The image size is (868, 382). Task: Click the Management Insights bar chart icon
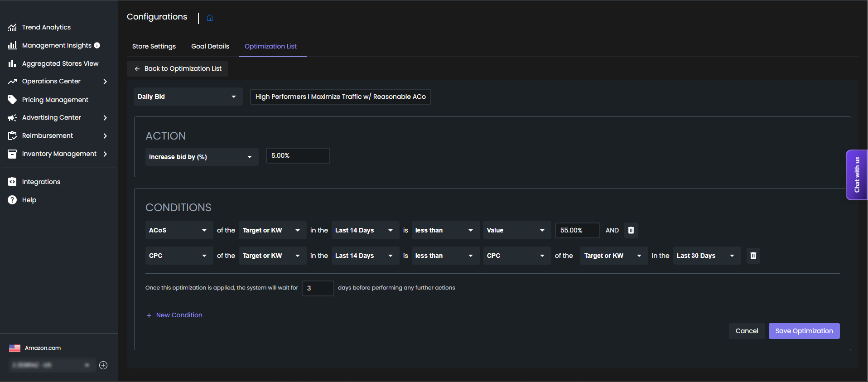12,45
